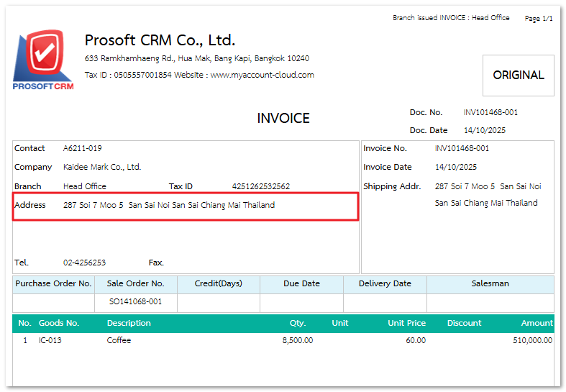Select the INVOICE title heading

coord(283,119)
